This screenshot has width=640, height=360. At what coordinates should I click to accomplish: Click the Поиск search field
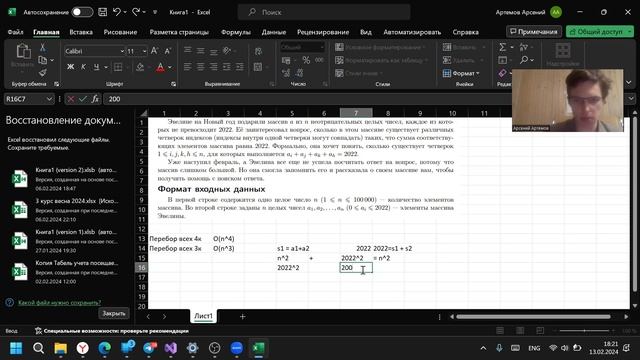coord(324,12)
